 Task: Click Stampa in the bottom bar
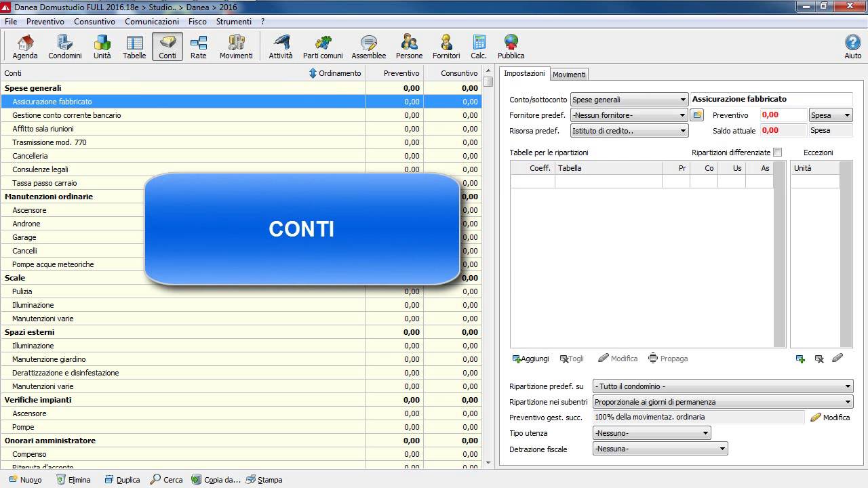click(264, 480)
